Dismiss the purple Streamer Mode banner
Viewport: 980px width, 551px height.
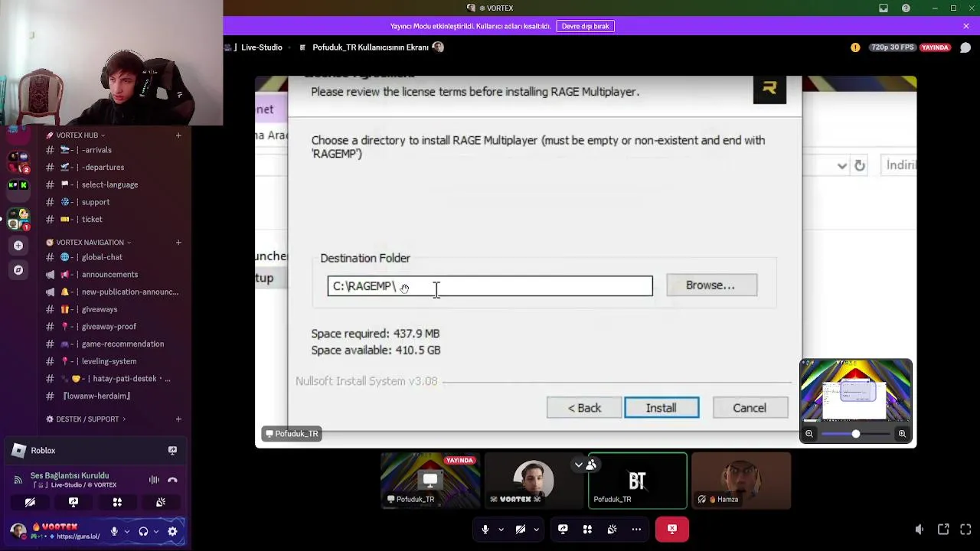click(x=966, y=26)
